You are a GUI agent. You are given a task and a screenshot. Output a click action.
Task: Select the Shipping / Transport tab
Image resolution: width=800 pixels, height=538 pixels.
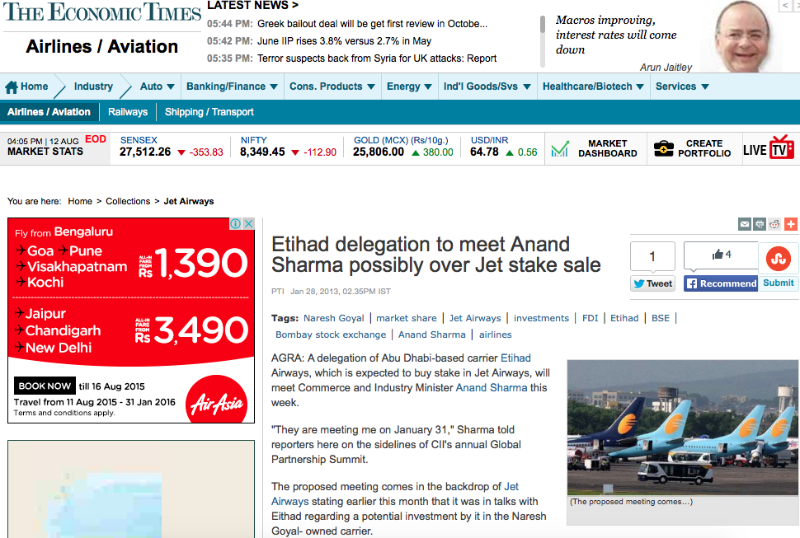point(209,112)
